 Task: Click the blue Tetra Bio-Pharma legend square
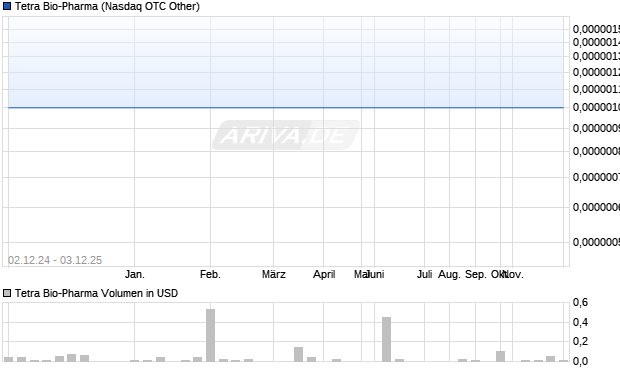7,6
